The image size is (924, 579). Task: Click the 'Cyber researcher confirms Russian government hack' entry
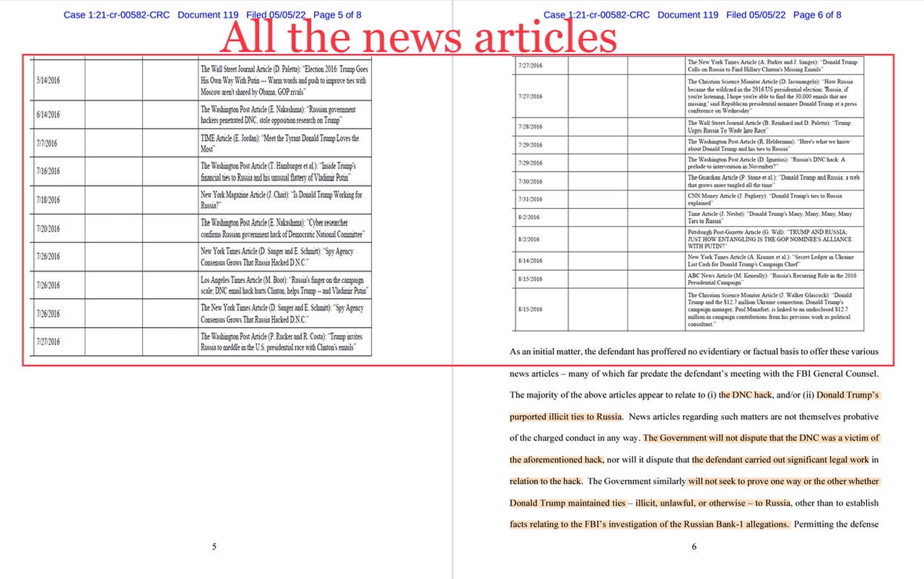(284, 228)
